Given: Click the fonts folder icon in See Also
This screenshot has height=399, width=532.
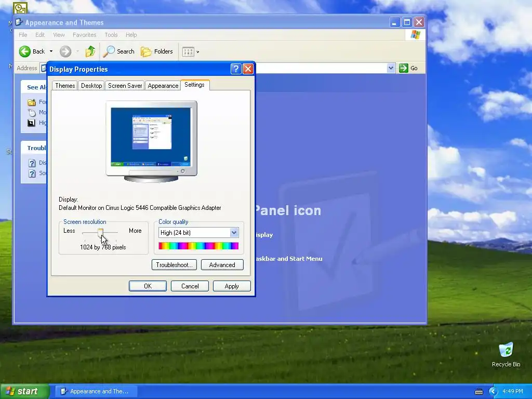Looking at the screenshot, I should tap(32, 102).
